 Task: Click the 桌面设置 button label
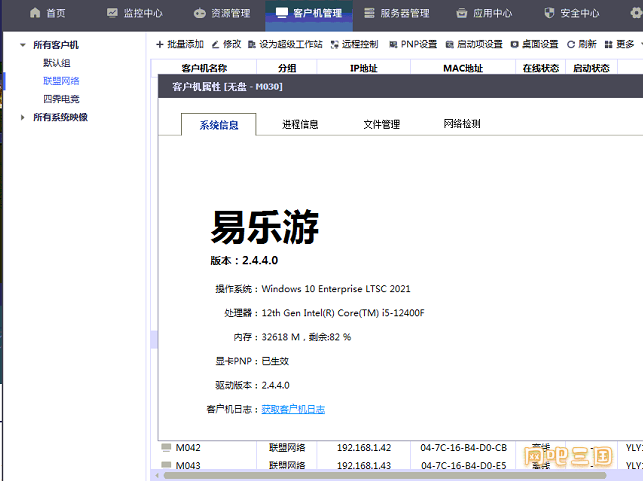pyautogui.click(x=540, y=44)
